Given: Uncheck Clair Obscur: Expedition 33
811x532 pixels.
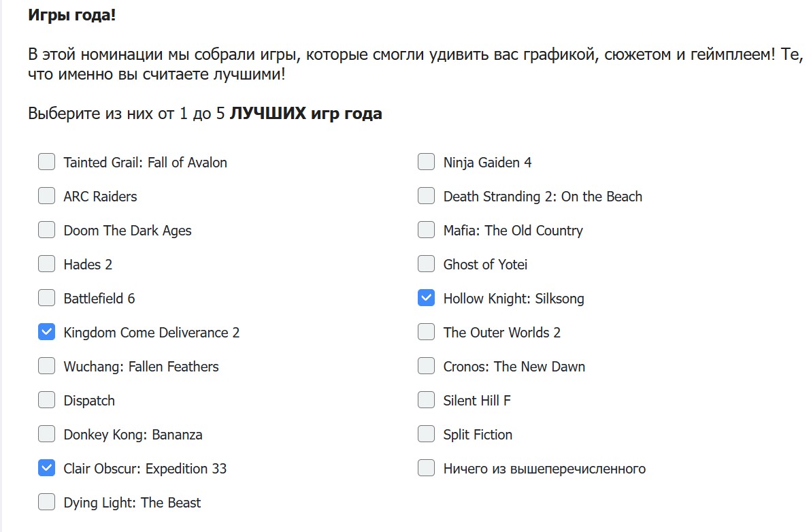Looking at the screenshot, I should (46, 468).
